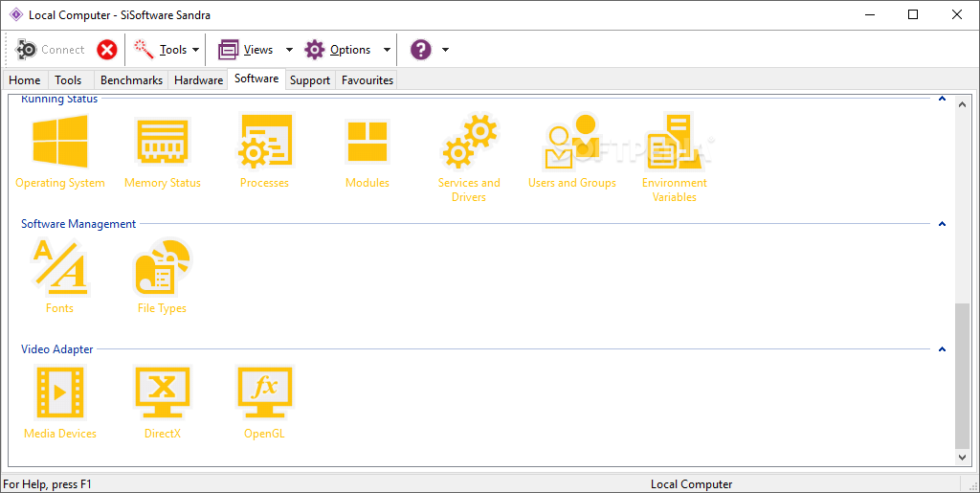Screen dimensions: 980x493
Task: Click the Software Management section header
Action: 78,224
